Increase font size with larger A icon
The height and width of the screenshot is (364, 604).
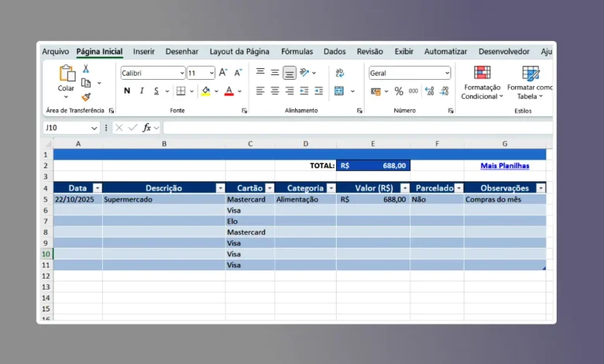[x=223, y=73]
